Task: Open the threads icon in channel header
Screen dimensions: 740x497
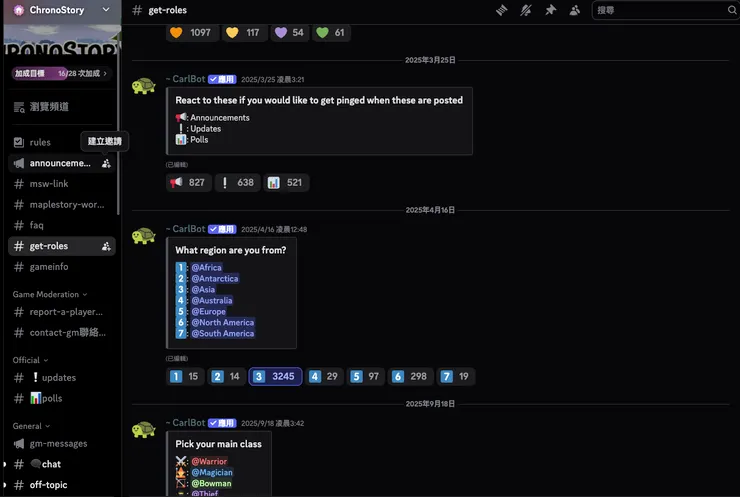Action: click(501, 10)
